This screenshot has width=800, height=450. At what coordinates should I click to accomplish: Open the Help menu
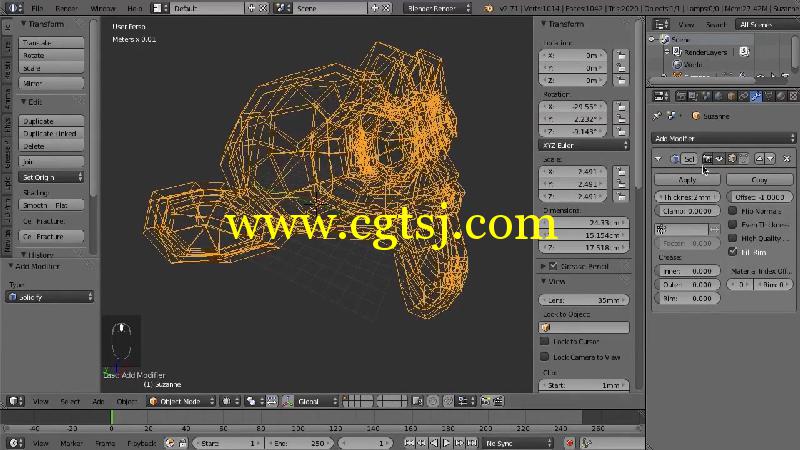click(134, 9)
